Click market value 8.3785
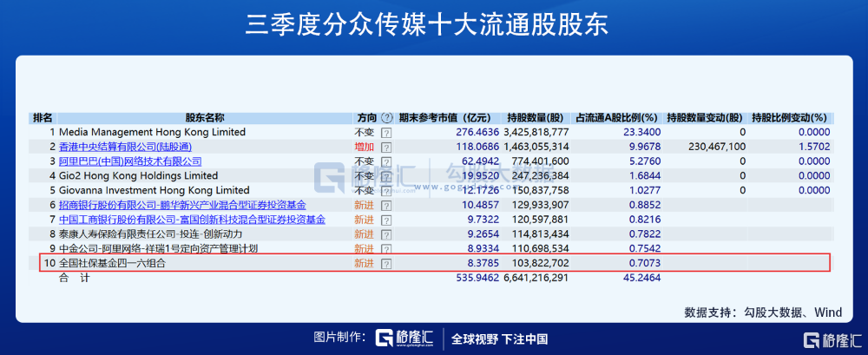The height and width of the screenshot is (355, 868). 483,263
